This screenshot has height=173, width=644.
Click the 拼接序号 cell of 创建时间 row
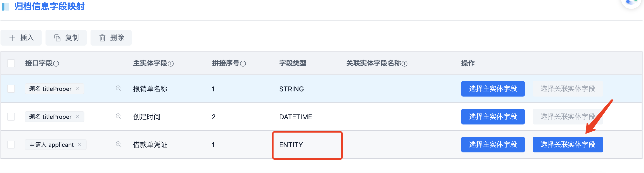[x=241, y=117]
